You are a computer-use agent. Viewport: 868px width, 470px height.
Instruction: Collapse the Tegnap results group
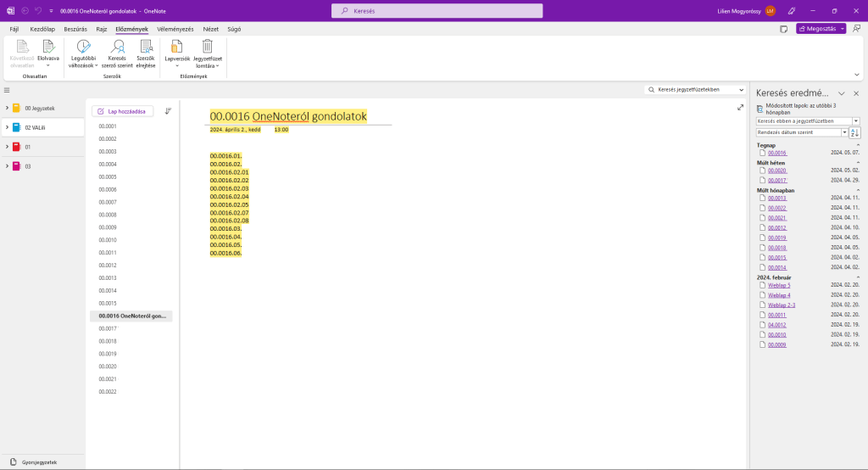pos(858,145)
